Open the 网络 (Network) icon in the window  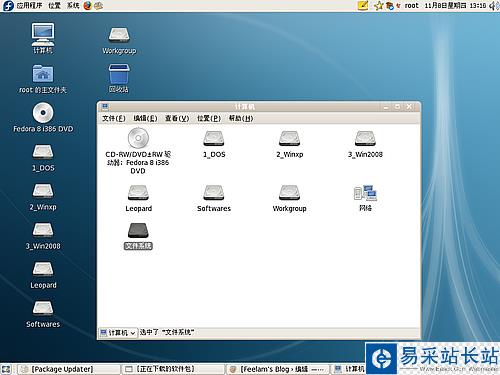point(365,198)
